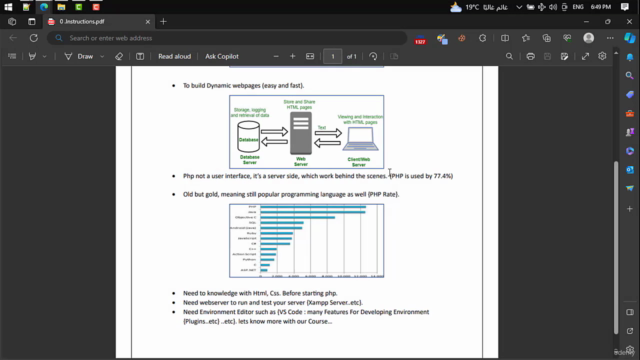This screenshot has width=640, height=360.
Task: Rotate the PDF page icon
Action: coord(373,56)
